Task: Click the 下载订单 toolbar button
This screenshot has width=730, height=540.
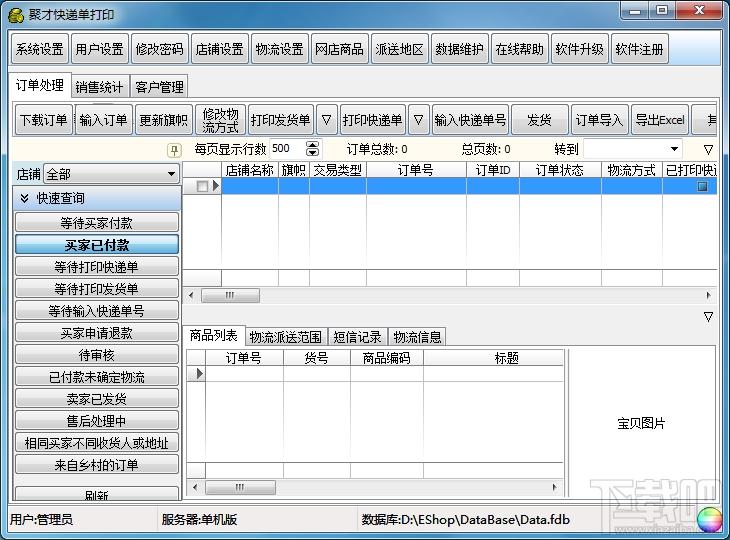Action: 44,120
